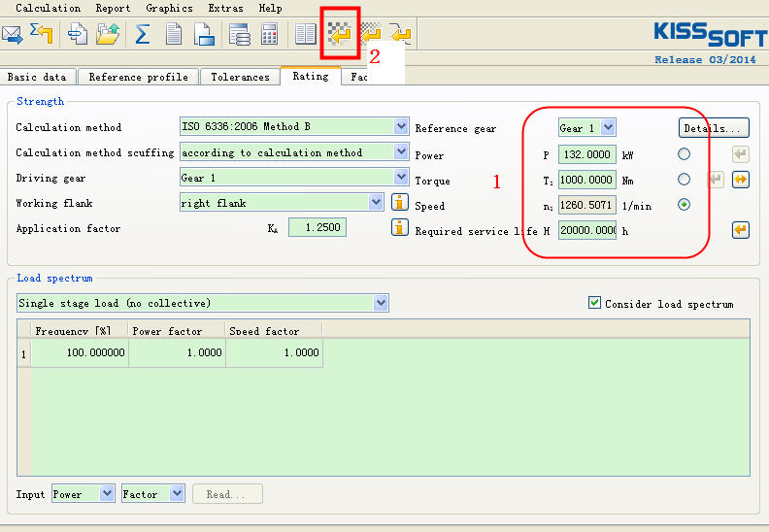Click the sigma with yellow arrow toolbar icon
The width and height of the screenshot is (769, 532).
[42, 34]
